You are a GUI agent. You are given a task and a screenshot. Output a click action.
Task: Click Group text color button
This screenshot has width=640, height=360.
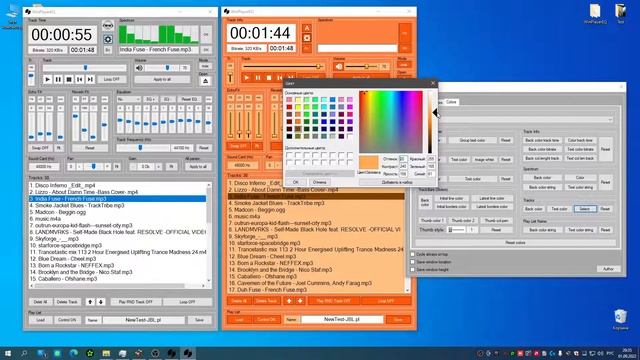tap(472, 140)
